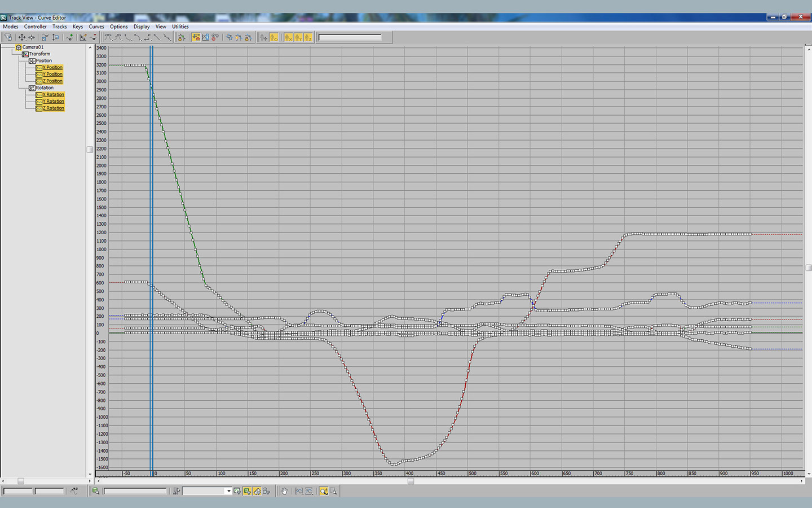Select the X Rotation track
The image size is (812, 508).
(x=54, y=95)
